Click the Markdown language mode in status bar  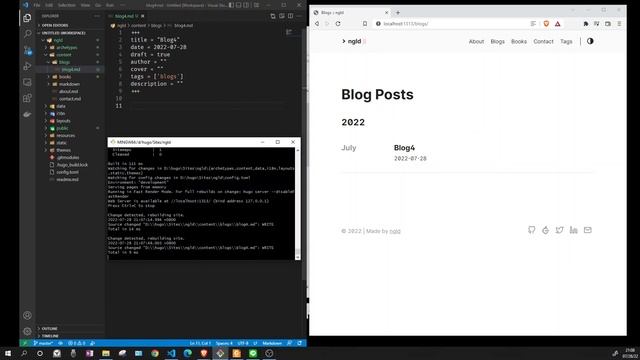pos(272,343)
